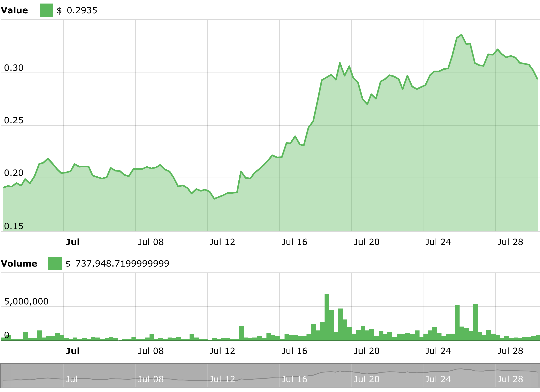Screen dimensions: 540x392
Task: Click the tall volume bar after Jul 24
Action: pyautogui.click(x=457, y=323)
